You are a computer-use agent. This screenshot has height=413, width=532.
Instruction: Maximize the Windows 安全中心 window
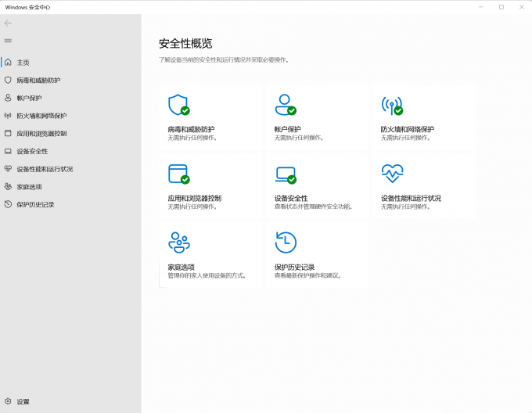click(501, 7)
